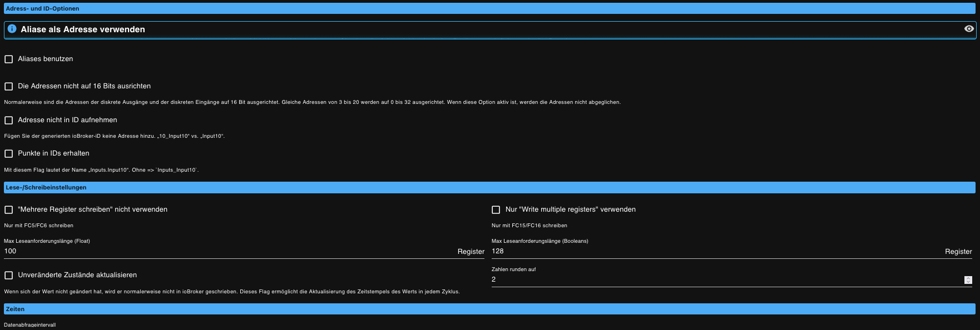
Task: Increase Zahlen runden auf with up arrow
Action: click(x=968, y=278)
